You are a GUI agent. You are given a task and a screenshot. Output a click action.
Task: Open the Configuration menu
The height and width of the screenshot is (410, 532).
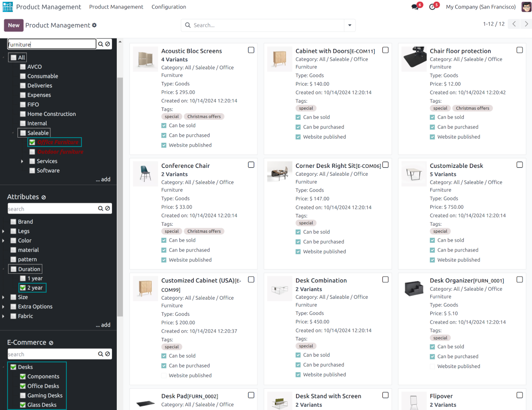(x=169, y=7)
